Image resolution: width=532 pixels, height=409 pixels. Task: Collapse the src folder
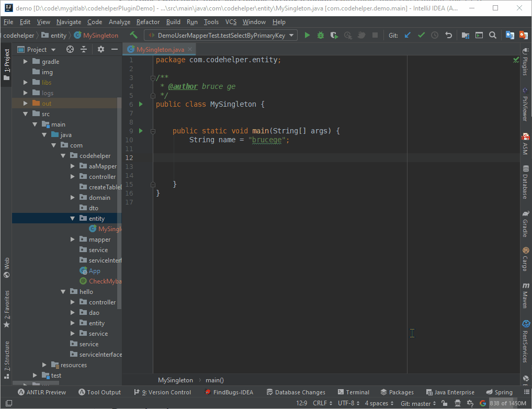[26, 114]
